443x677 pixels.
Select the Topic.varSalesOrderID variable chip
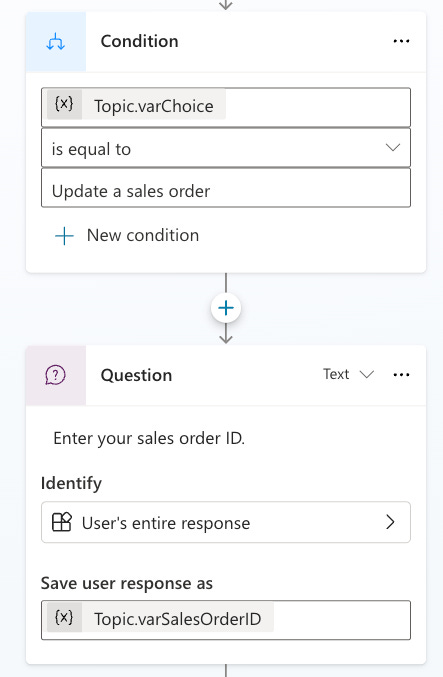pos(160,617)
